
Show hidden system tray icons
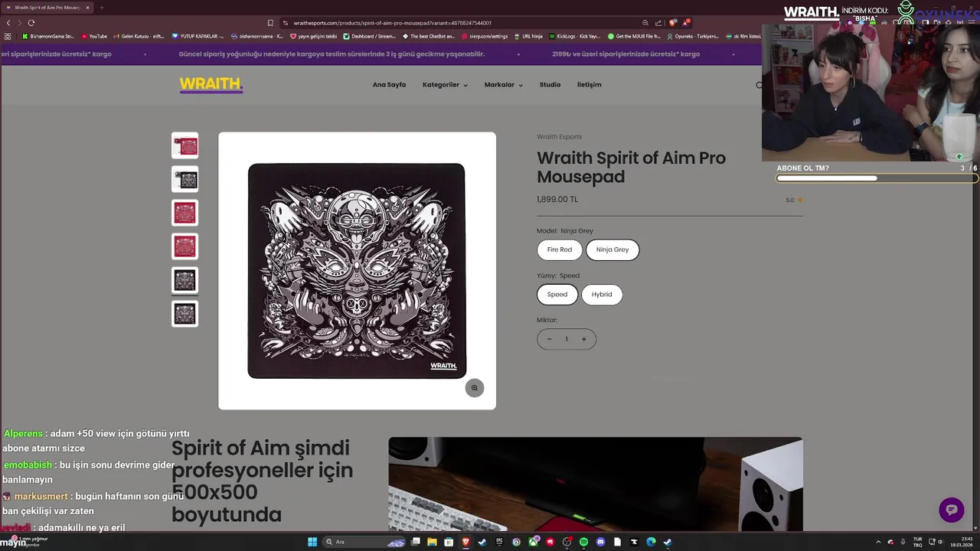click(878, 542)
